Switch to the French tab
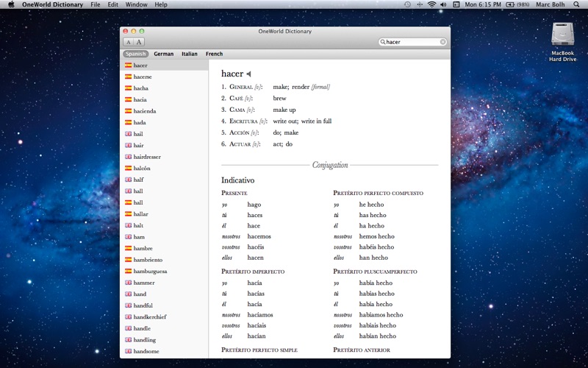The width and height of the screenshot is (588, 368). [x=214, y=54]
